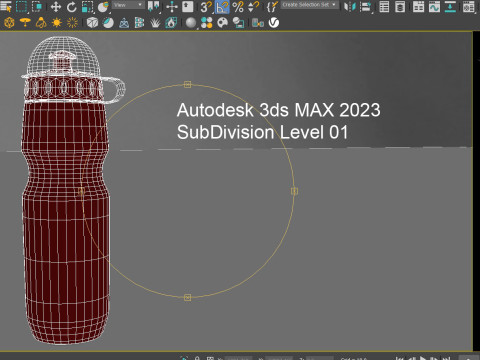Click the X coordinate field in status bar

[x=239, y=358]
